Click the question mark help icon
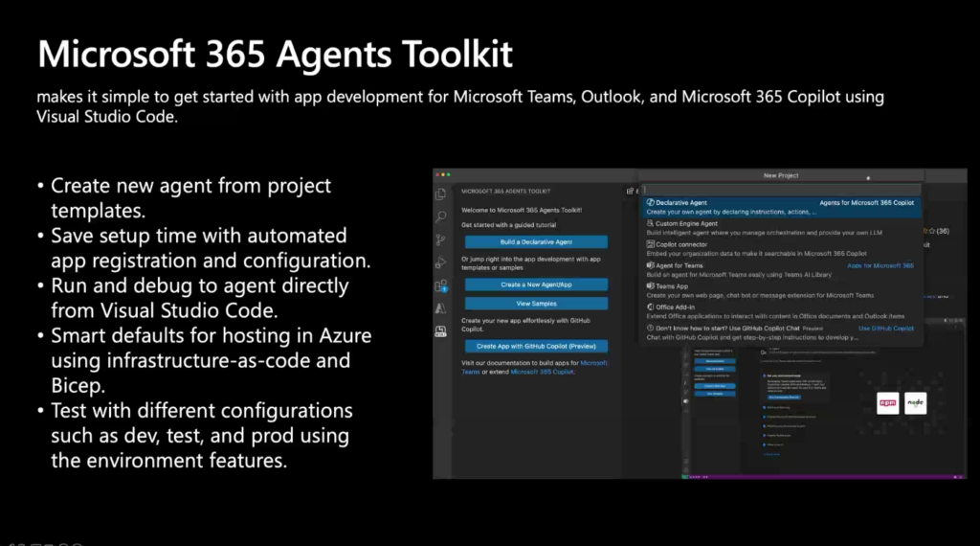Screen dimensions: 980x546 click(x=650, y=328)
